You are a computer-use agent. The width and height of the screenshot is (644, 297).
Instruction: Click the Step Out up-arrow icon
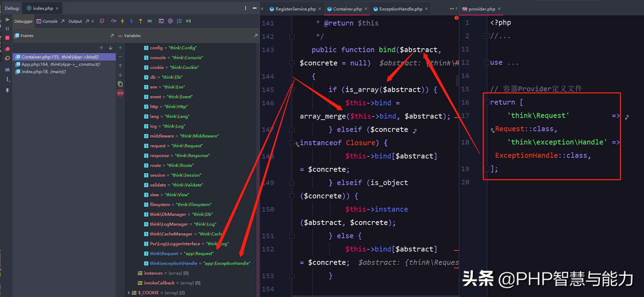tap(141, 21)
